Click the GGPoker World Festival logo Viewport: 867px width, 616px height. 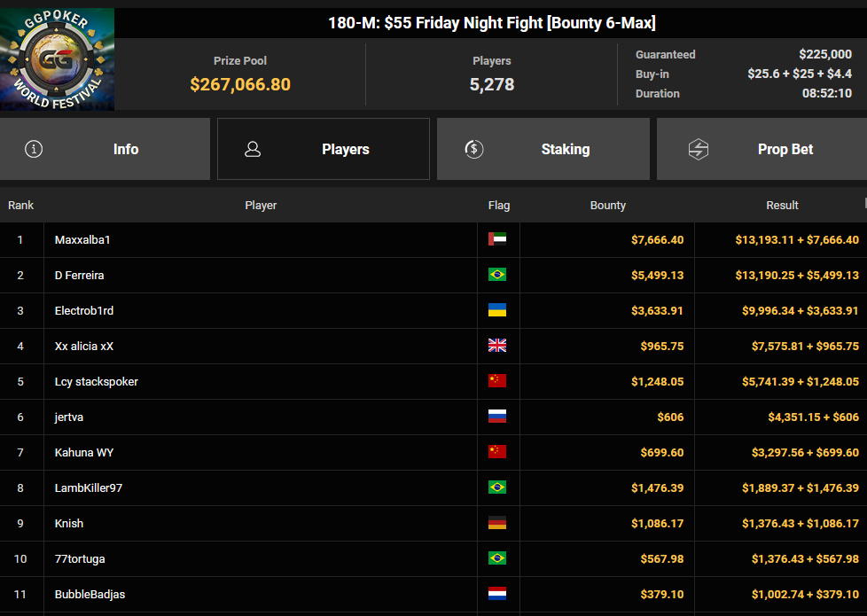tap(57, 59)
